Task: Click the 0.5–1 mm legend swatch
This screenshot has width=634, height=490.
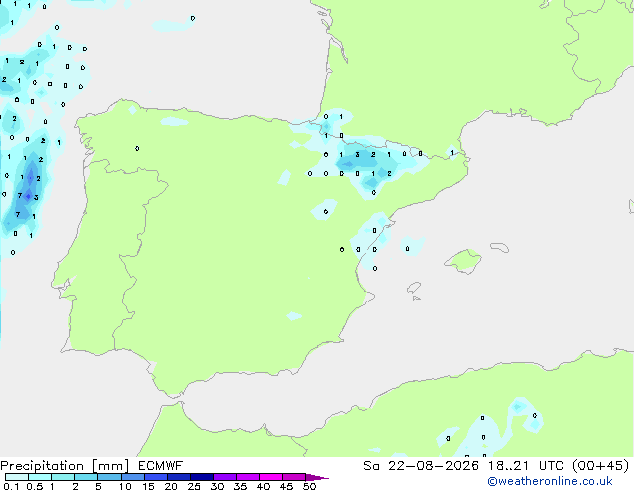Action: (x=40, y=477)
